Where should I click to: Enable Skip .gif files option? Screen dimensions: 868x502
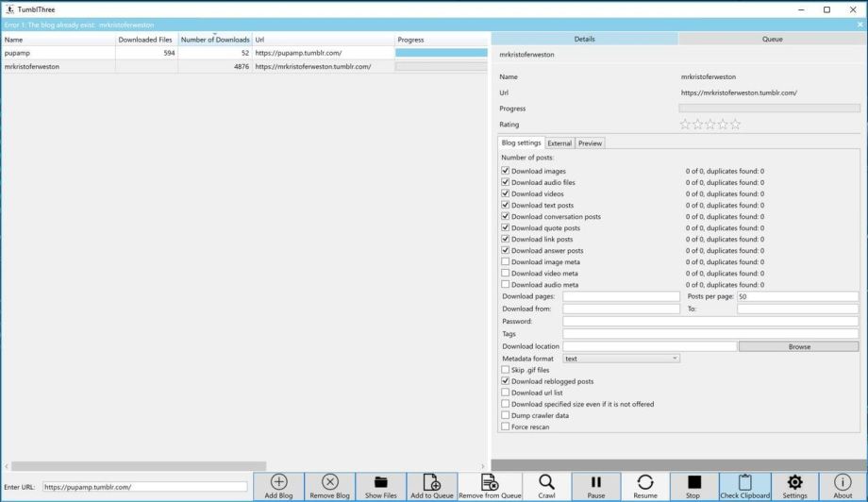pyautogui.click(x=506, y=370)
